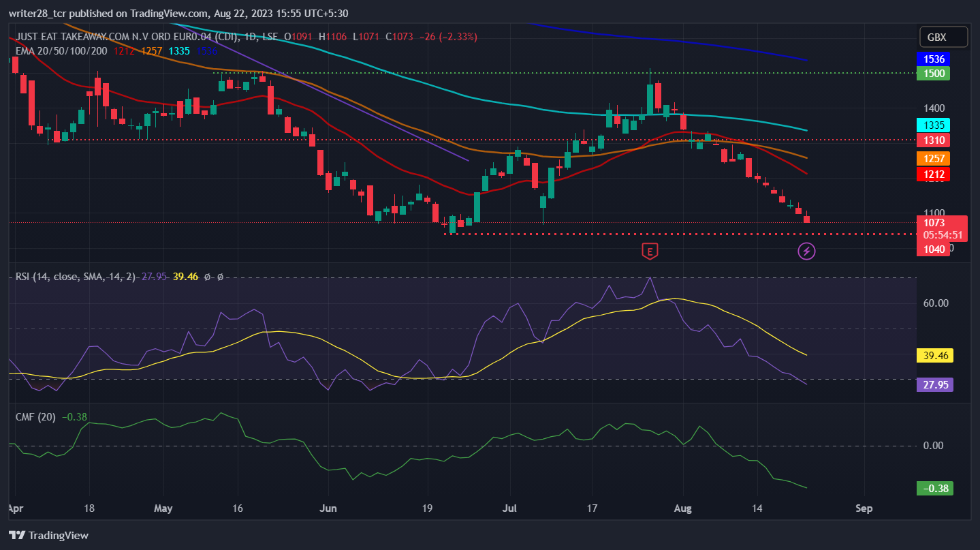
Task: Click the red 1212 price axis label
Action: point(933,174)
